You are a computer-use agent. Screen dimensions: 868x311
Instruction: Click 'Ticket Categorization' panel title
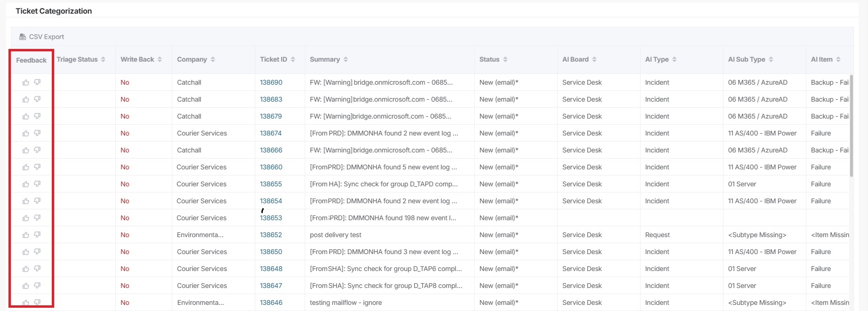[x=54, y=11]
